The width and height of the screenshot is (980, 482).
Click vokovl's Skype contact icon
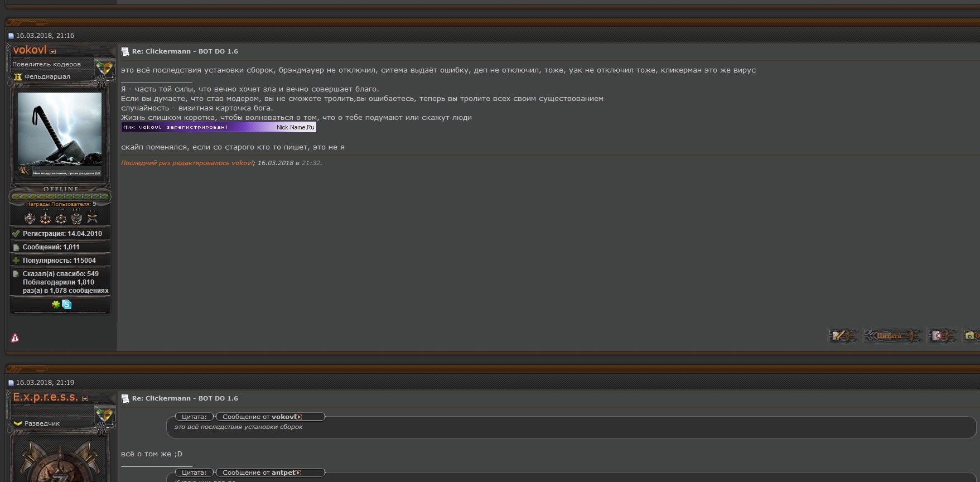67,305
